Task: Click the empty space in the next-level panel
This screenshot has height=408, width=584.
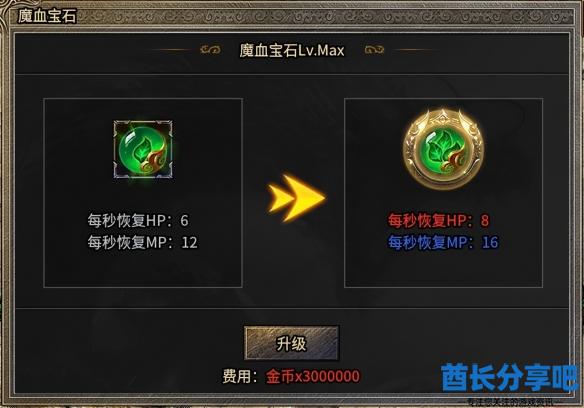Action: tap(443, 270)
